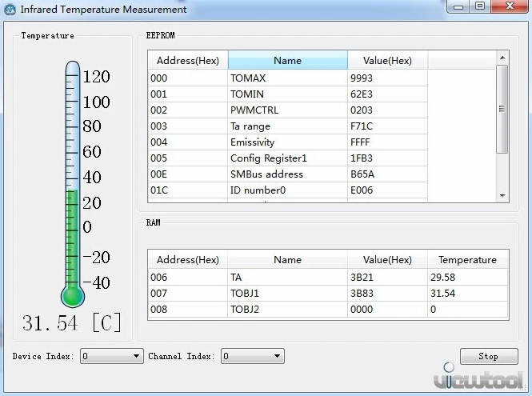
Task: Click address cell 01C in EEPROM
Action: point(188,190)
